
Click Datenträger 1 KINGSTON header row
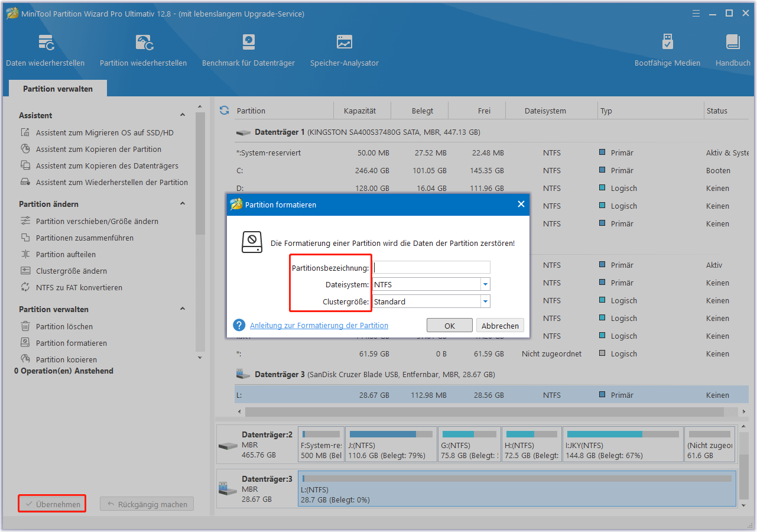pos(492,132)
